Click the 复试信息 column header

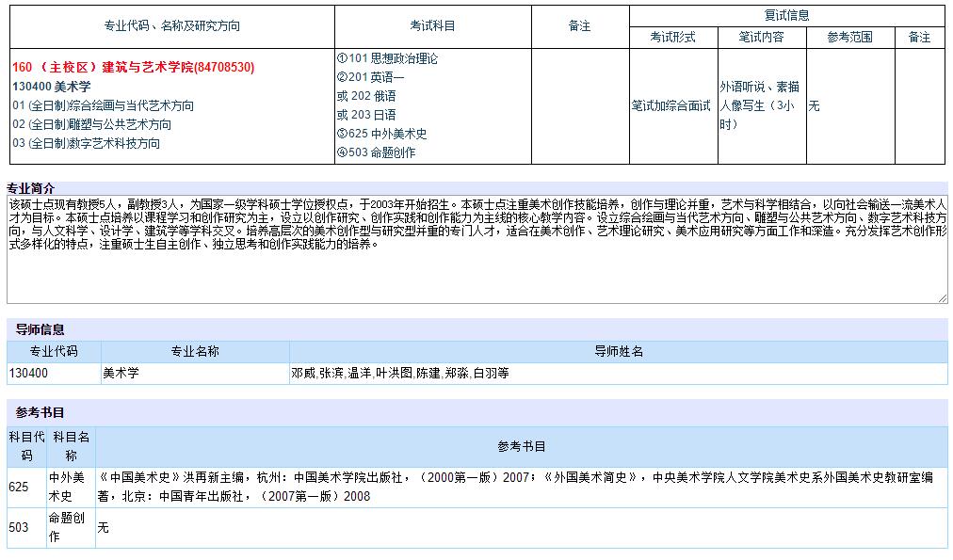[x=786, y=15]
